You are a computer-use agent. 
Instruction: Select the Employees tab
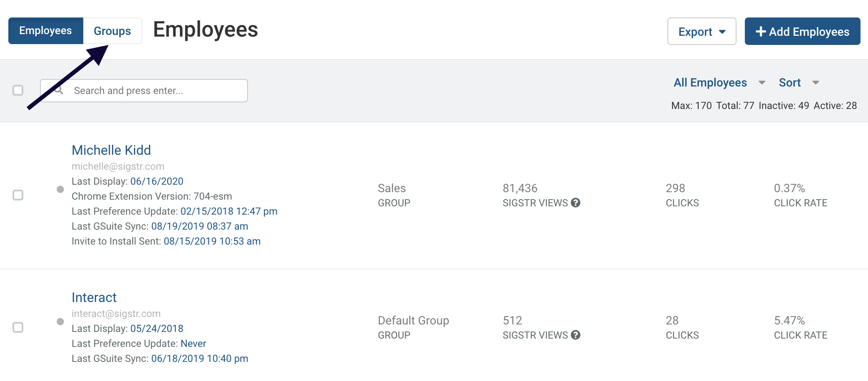tap(46, 31)
